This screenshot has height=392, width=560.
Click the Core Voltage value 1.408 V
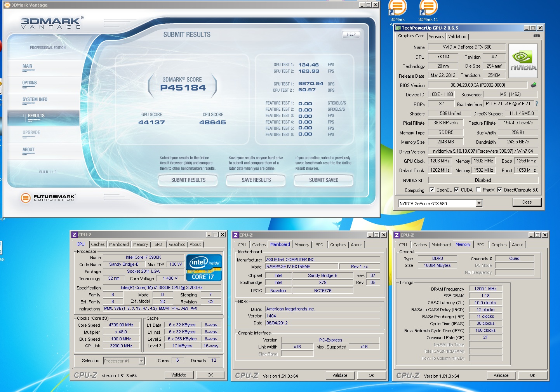(x=170, y=278)
